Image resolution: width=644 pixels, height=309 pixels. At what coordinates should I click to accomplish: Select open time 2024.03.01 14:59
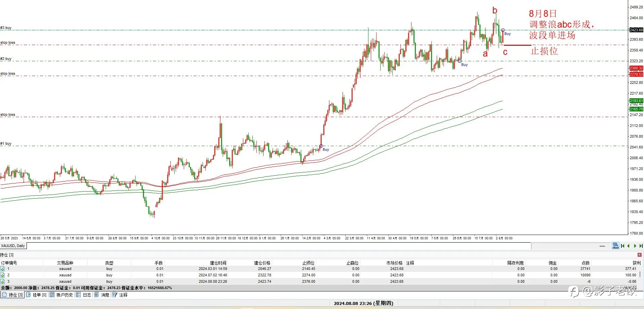[x=213, y=269]
